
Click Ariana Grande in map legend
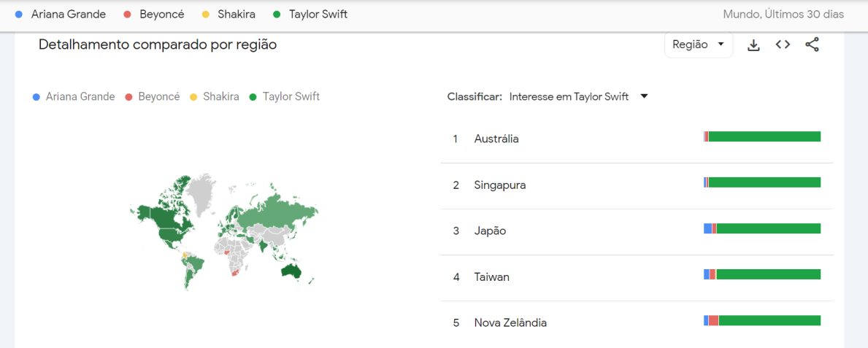coord(80,97)
